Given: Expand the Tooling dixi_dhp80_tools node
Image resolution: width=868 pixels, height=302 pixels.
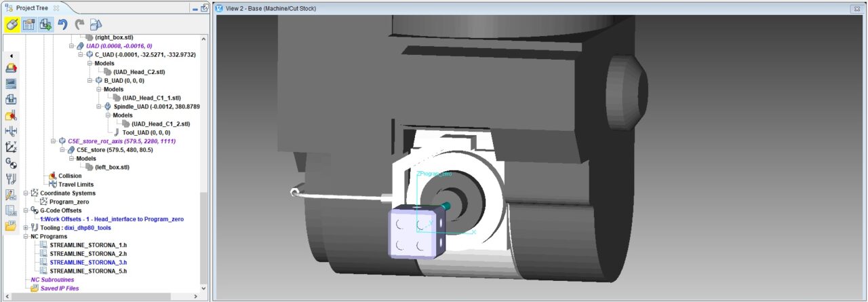Looking at the screenshot, I should click(26, 228).
